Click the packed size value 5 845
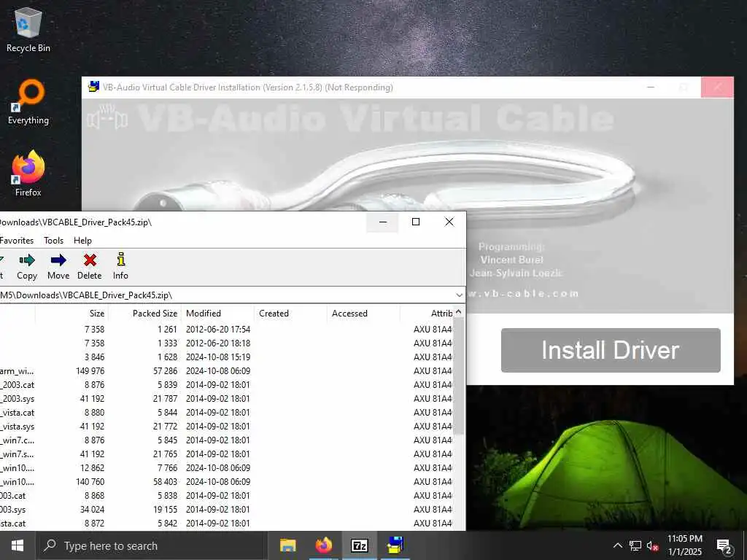The width and height of the screenshot is (747, 560). [x=167, y=440]
